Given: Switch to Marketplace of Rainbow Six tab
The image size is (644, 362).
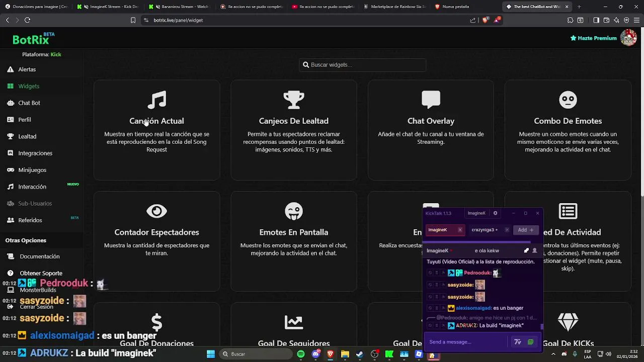Looking at the screenshot, I should (395, 7).
